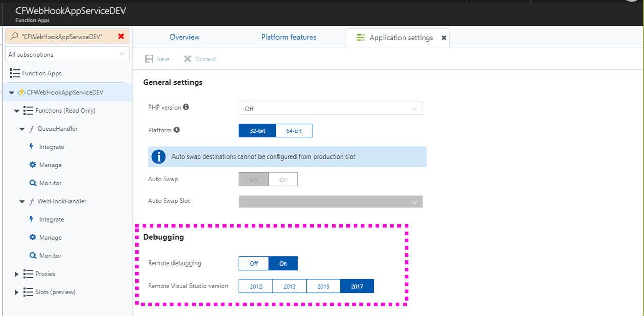The image size is (644, 316).
Task: Open the PHP version dropdown
Action: coord(330,109)
